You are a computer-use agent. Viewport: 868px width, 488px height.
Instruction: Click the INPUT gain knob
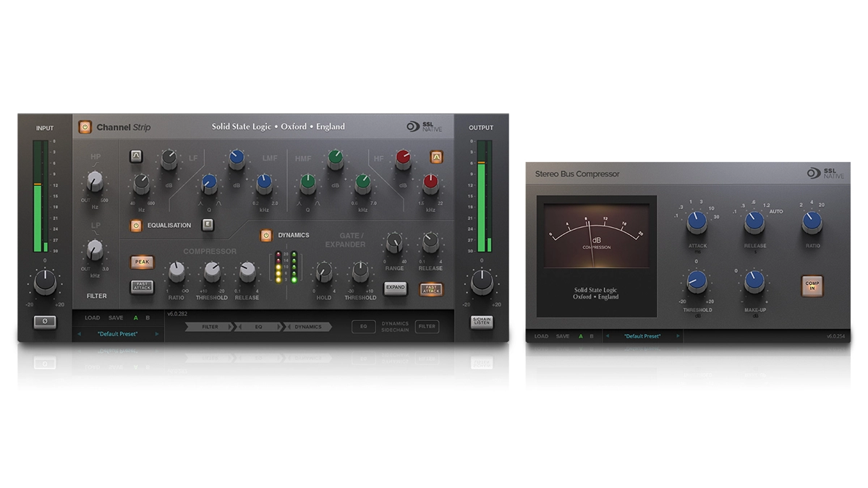point(45,283)
